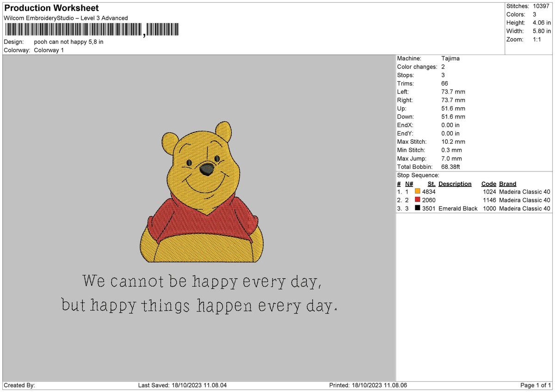This screenshot has height=392, width=555.
Task: Click the Trims value 66
Action: pyautogui.click(x=444, y=83)
